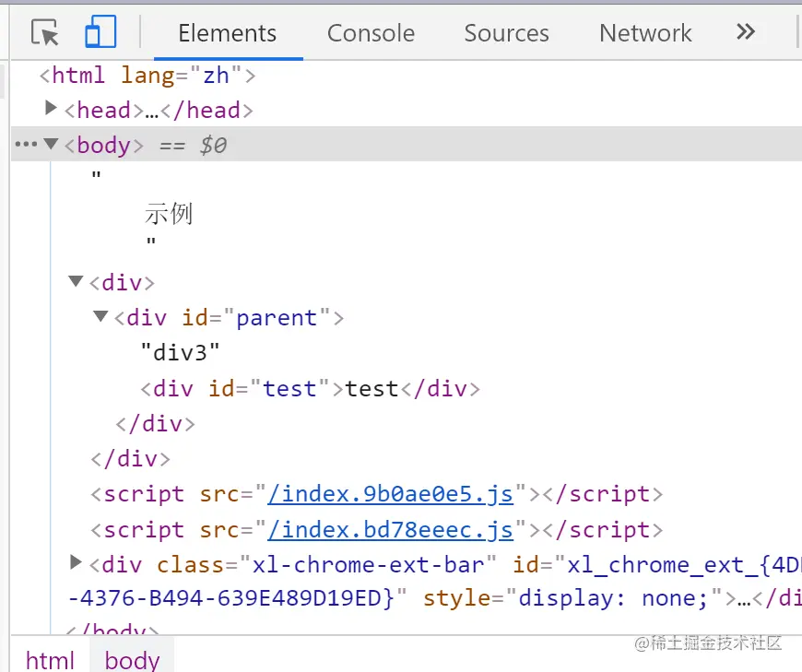Open the actions dots beside body
The width and height of the screenshot is (802, 672).
[26, 144]
